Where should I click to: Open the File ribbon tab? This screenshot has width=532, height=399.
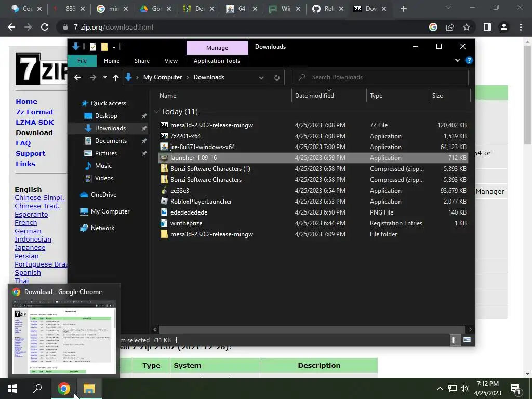82,61
